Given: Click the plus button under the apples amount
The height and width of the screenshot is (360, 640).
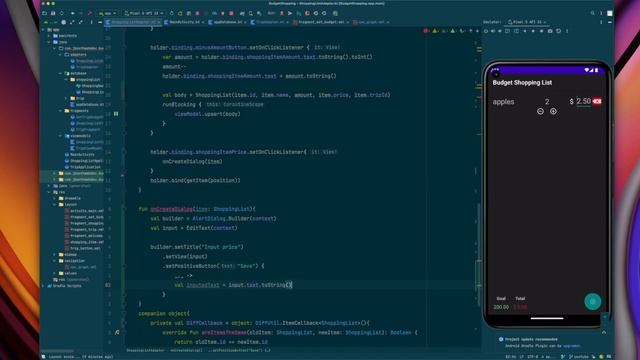Looking at the screenshot, I should click(x=553, y=111).
